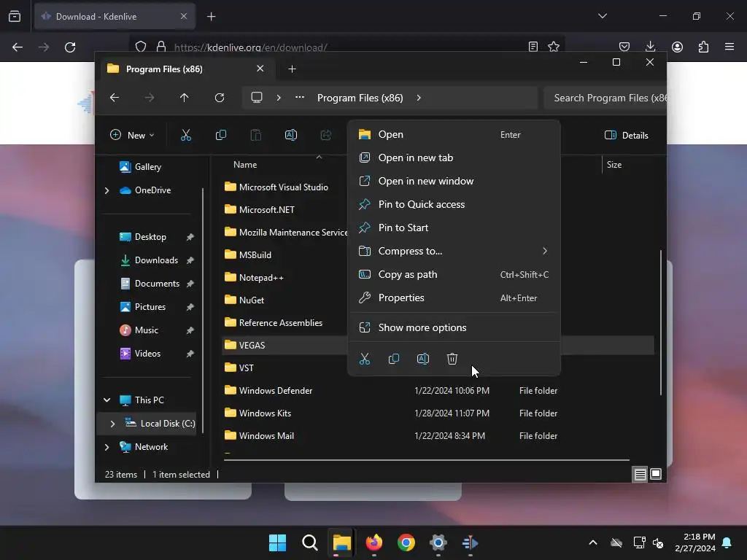The image size is (747, 560).
Task: Click the Delete trash icon in context menu
Action: [452, 359]
